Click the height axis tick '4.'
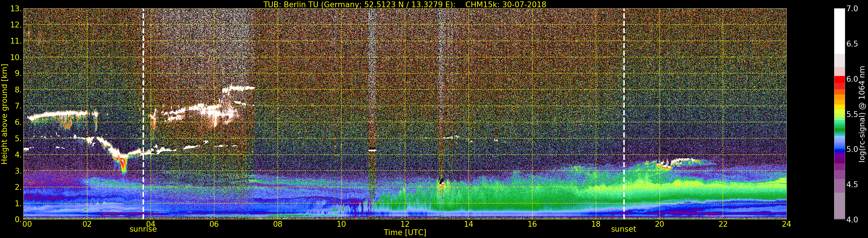Image resolution: width=868 pixels, height=238 pixels. (x=18, y=155)
